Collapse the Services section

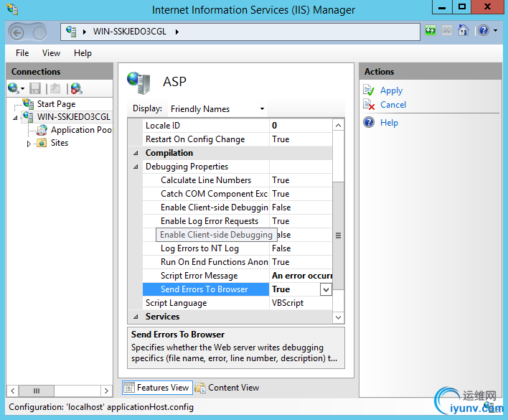coord(136,317)
